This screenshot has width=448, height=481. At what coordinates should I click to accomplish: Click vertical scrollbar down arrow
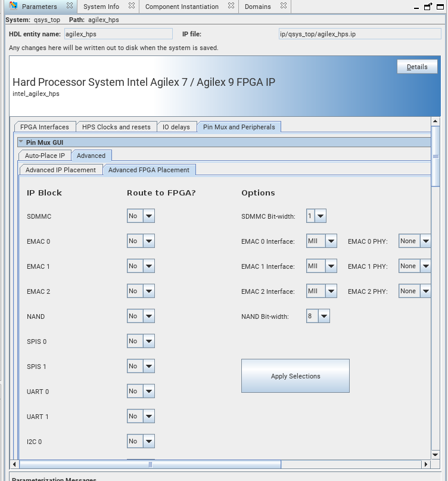tap(435, 455)
